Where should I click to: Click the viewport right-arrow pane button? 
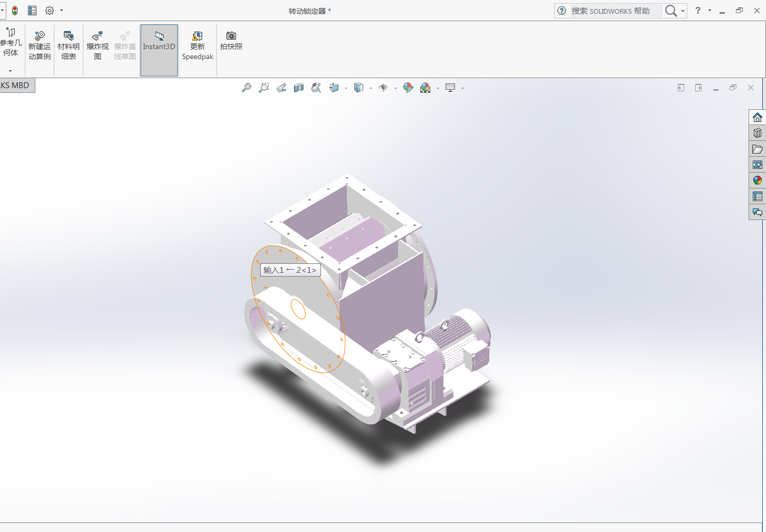pos(698,88)
